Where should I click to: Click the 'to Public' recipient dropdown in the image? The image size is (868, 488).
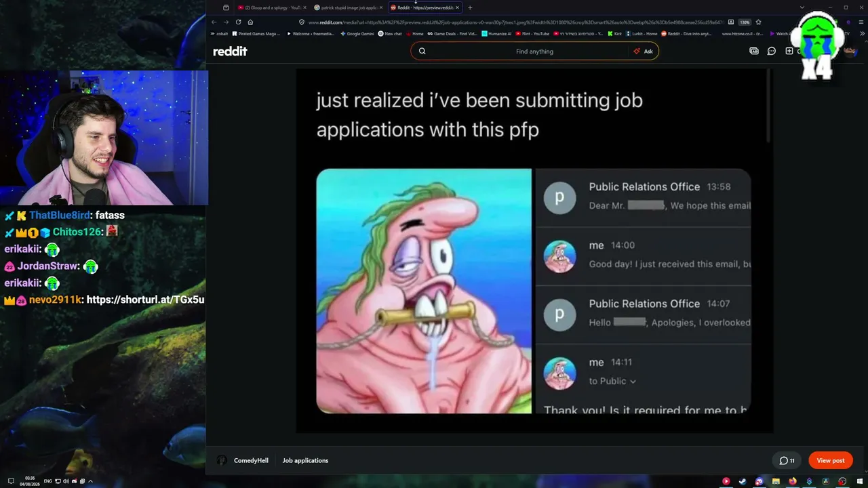(x=612, y=381)
